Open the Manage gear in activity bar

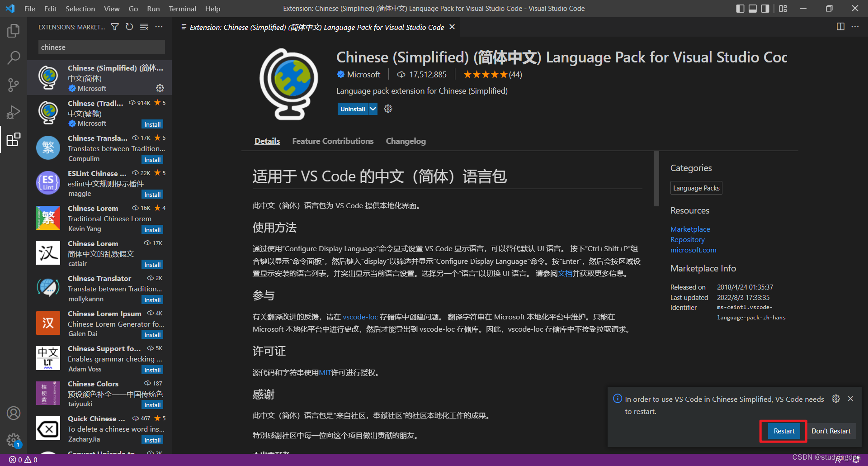point(14,440)
